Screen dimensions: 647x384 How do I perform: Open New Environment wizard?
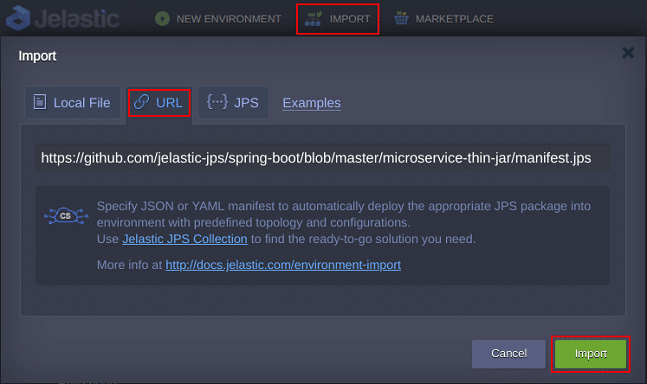[218, 19]
